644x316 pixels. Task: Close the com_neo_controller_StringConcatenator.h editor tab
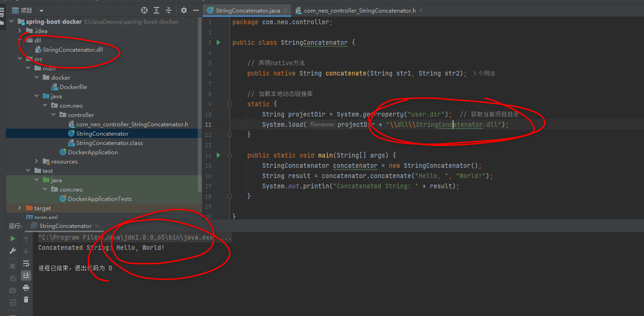[x=421, y=10]
